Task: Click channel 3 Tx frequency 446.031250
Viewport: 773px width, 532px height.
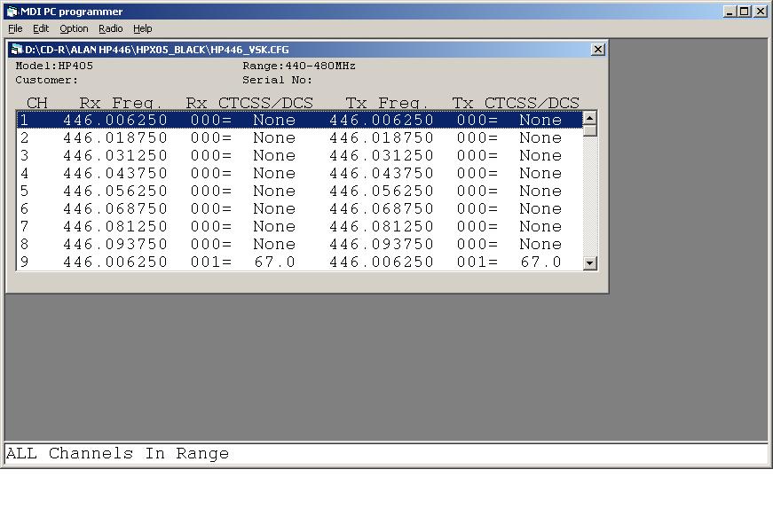Action: [381, 155]
